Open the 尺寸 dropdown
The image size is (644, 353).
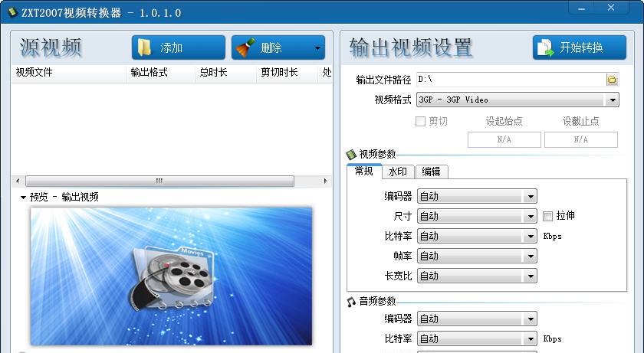(x=477, y=216)
